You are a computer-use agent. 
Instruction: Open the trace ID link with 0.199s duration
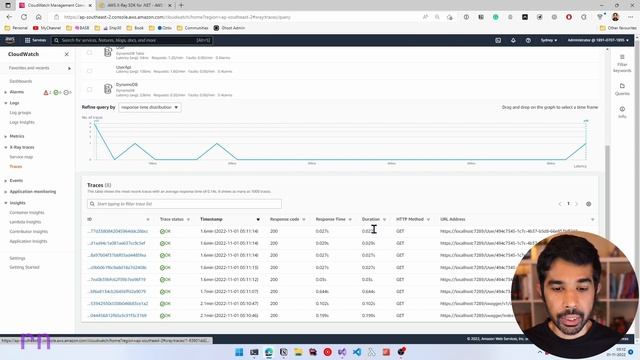(x=117, y=316)
